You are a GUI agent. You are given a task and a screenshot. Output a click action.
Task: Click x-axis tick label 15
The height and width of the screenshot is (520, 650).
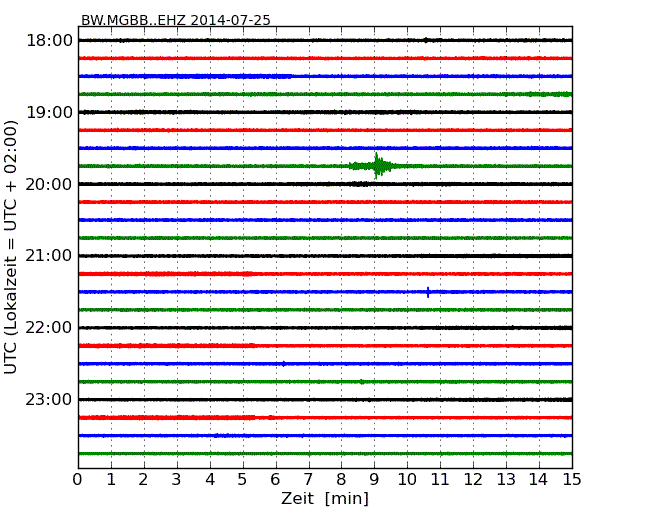[572, 480]
